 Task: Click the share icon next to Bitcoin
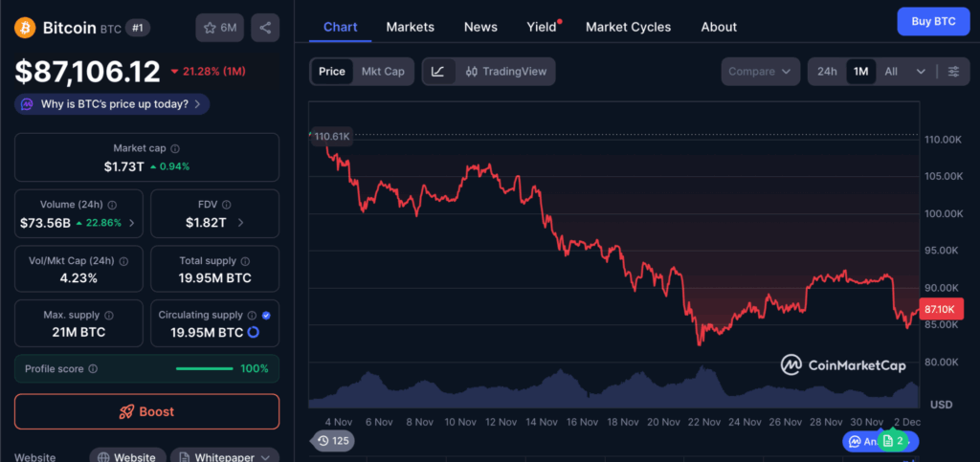(265, 28)
